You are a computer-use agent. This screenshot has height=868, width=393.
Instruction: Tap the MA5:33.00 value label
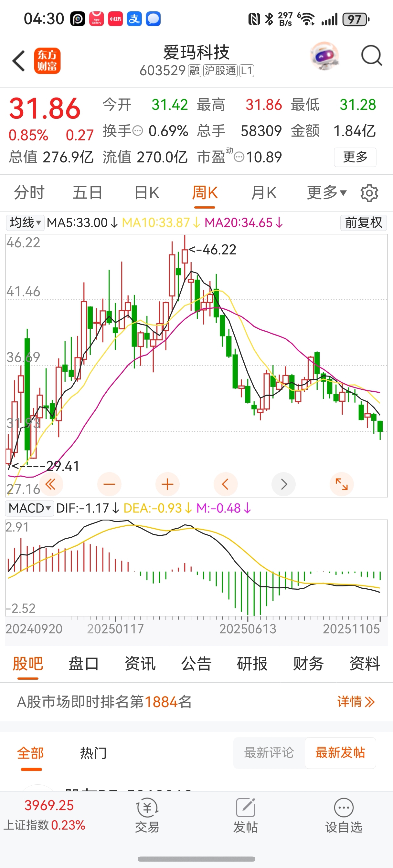(82, 223)
